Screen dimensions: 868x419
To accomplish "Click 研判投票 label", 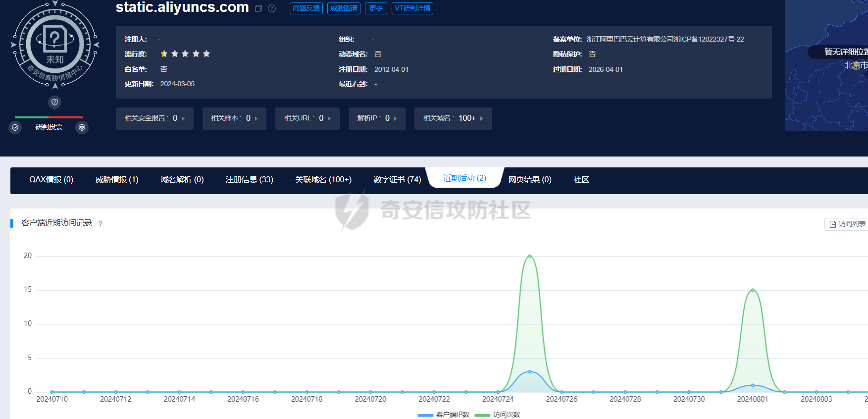I will tap(49, 127).
